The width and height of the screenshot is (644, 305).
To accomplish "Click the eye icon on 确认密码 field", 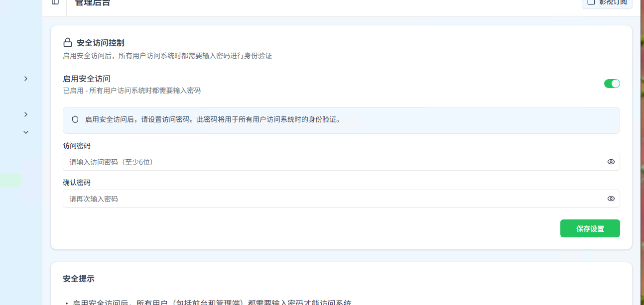I will pyautogui.click(x=611, y=199).
